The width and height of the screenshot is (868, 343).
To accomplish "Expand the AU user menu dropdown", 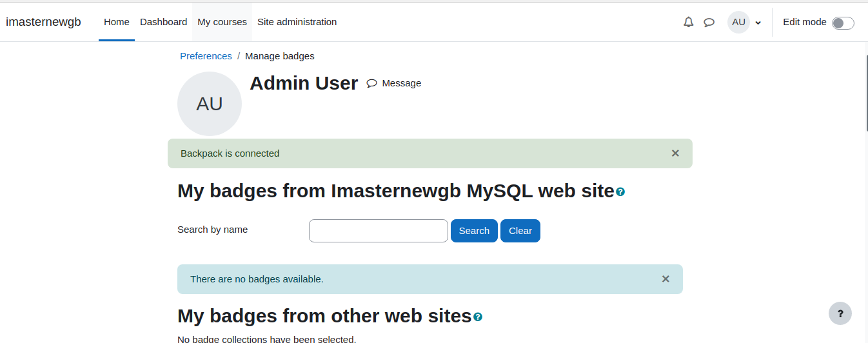I will [745, 22].
